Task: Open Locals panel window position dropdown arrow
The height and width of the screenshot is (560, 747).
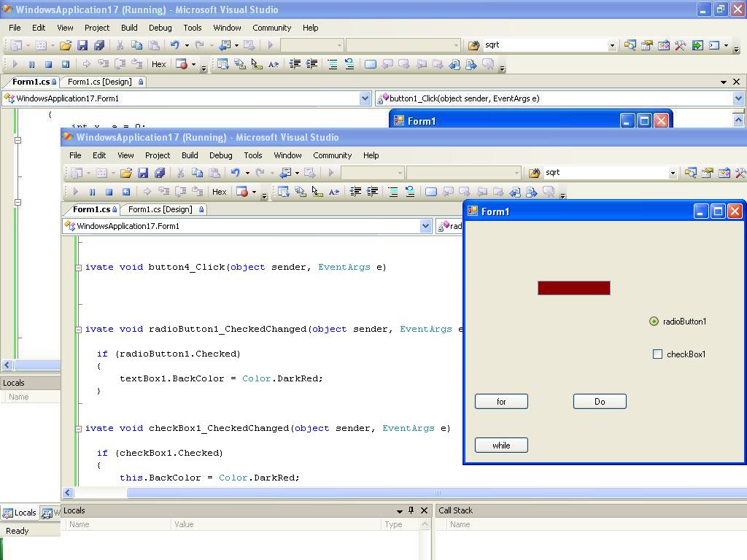Action: tap(400, 511)
